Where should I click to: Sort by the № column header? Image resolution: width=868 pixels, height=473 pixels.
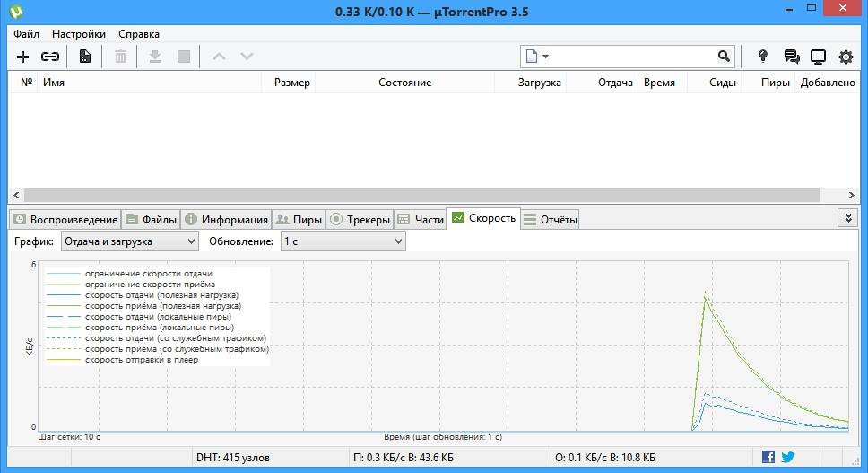(x=26, y=83)
